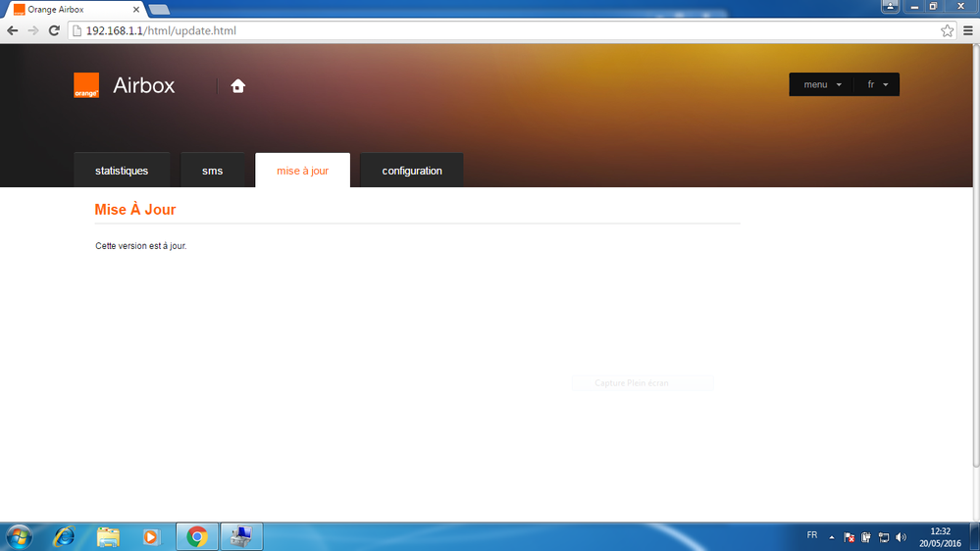Viewport: 980px width, 551px height.
Task: Open Action Center flag tray icon
Action: pyautogui.click(x=849, y=537)
